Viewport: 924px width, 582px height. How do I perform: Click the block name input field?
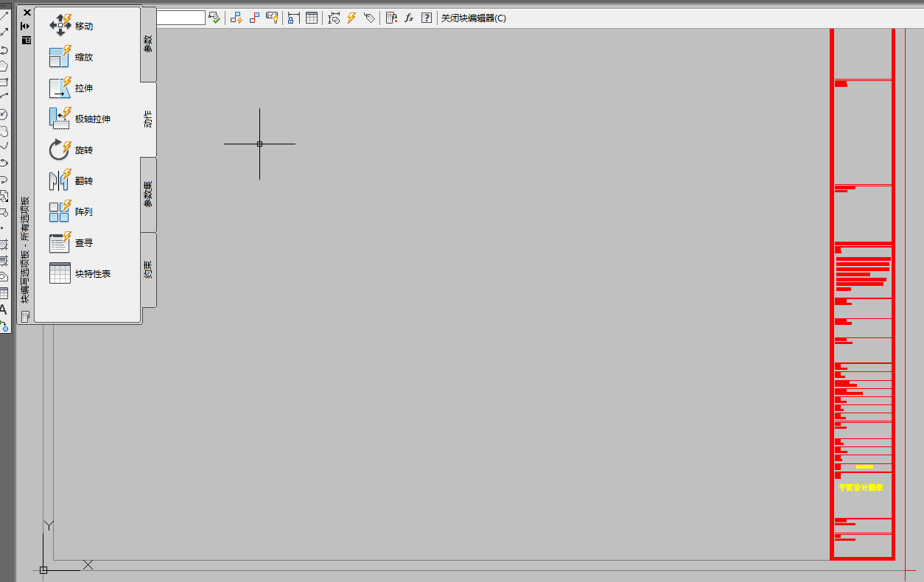click(x=181, y=18)
